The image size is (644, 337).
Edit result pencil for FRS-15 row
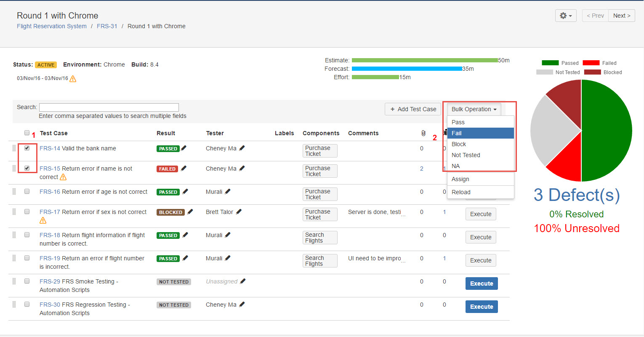point(184,168)
